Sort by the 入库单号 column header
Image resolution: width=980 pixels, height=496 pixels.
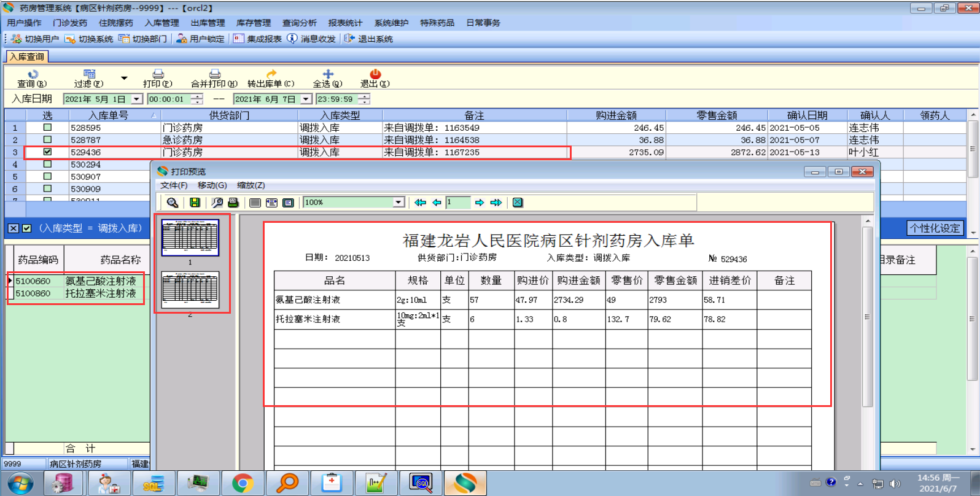pos(114,115)
